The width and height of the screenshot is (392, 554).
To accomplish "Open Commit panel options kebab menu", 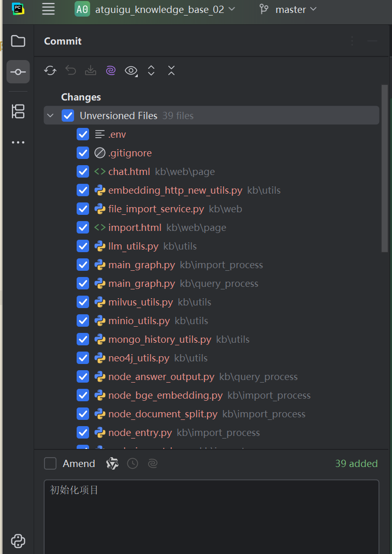I will click(352, 41).
